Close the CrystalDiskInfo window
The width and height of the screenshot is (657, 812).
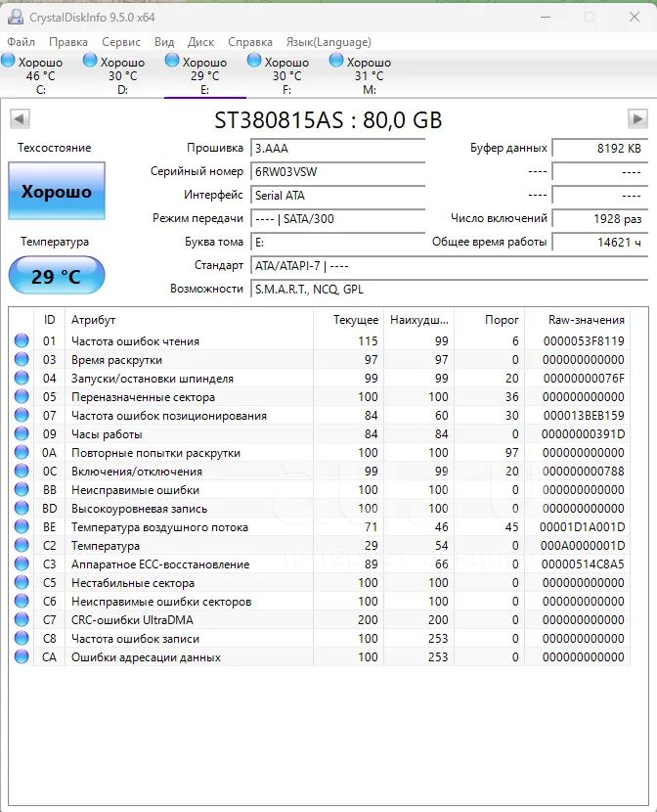coord(635,17)
